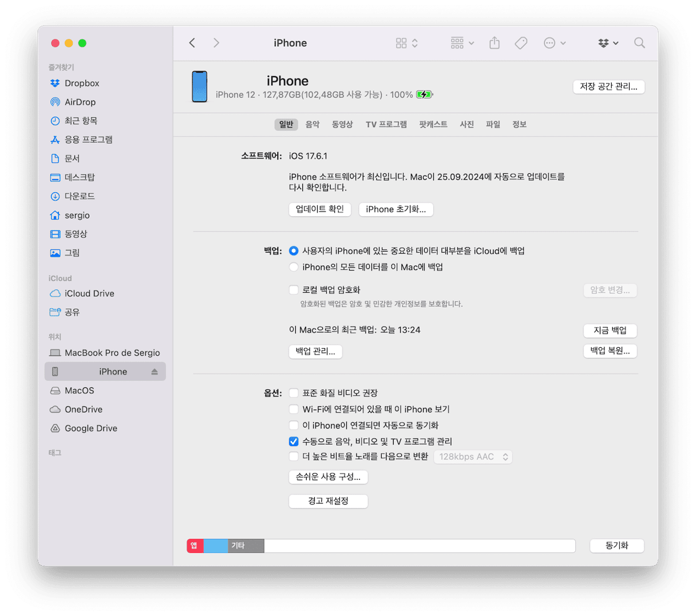
Task: Click the tag toolbar icon
Action: point(521,43)
